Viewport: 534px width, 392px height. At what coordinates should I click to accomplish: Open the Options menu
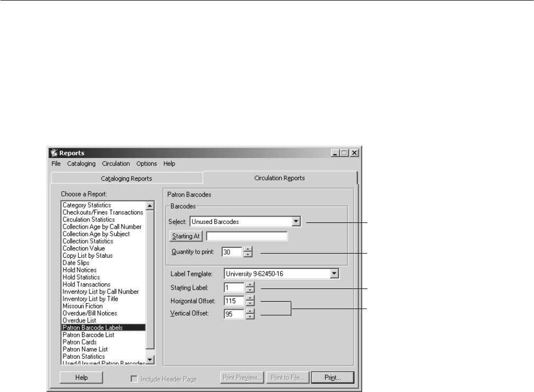tap(146, 164)
